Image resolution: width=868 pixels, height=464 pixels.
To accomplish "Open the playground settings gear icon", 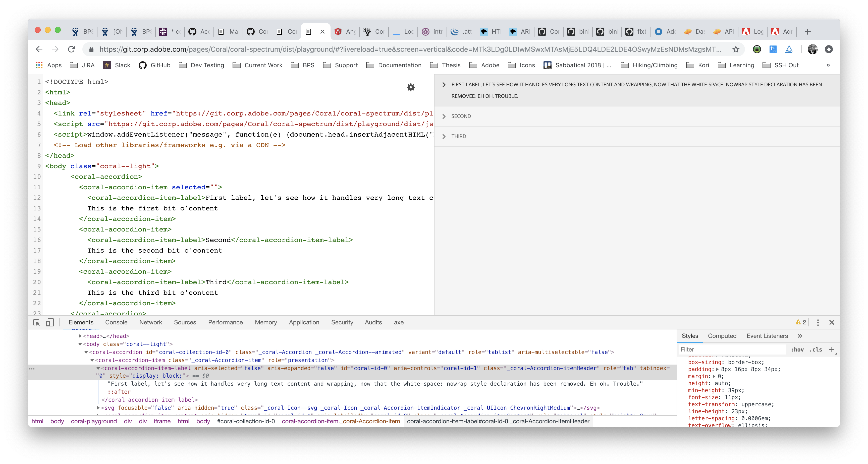I will coord(410,88).
